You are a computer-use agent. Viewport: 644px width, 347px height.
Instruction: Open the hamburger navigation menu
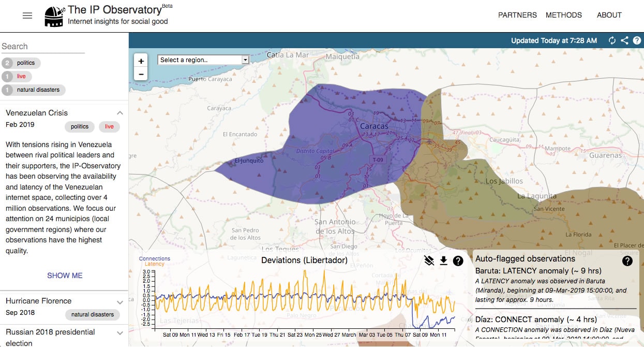(27, 16)
